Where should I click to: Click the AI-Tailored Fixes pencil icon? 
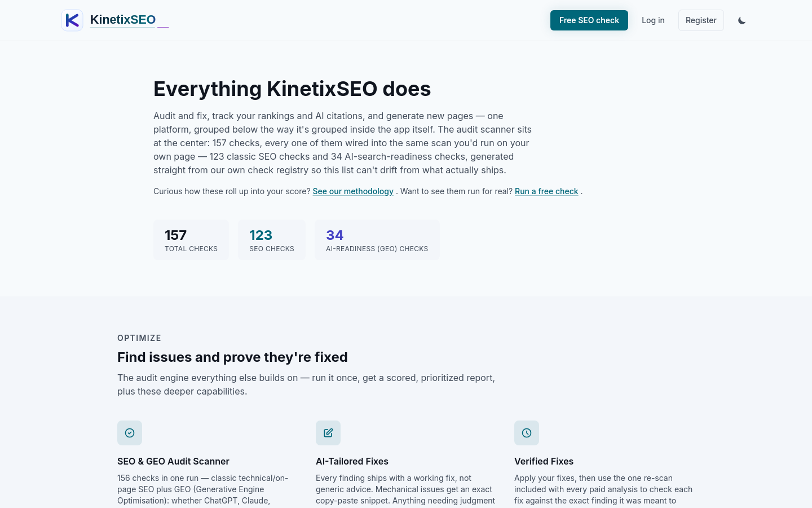pyautogui.click(x=328, y=433)
